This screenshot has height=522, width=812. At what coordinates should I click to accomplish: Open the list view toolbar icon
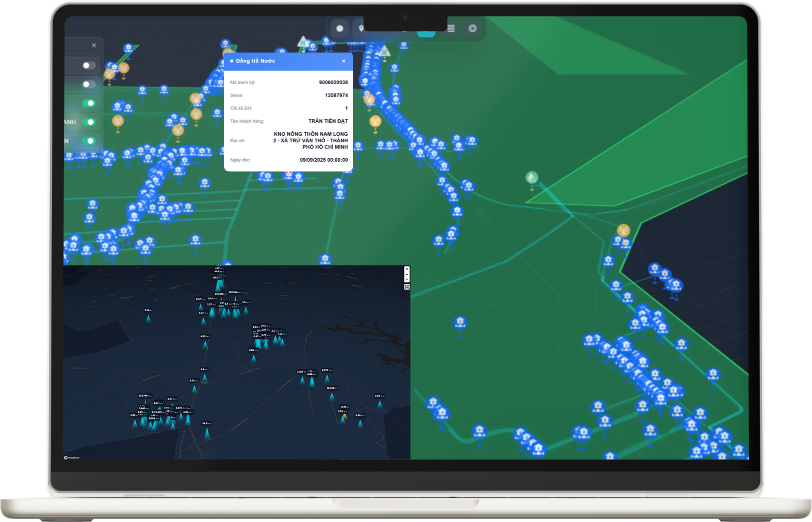pyautogui.click(x=451, y=29)
